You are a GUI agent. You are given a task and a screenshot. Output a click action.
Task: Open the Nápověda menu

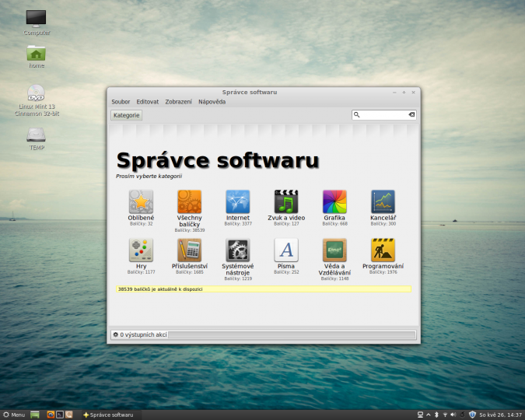[x=212, y=102]
